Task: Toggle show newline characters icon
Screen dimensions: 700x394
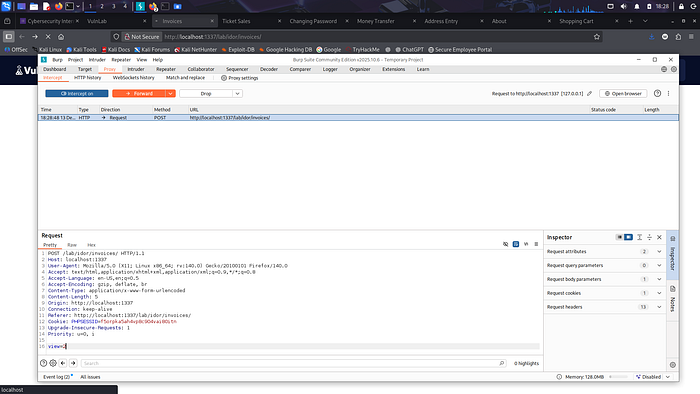Action: tap(526, 244)
